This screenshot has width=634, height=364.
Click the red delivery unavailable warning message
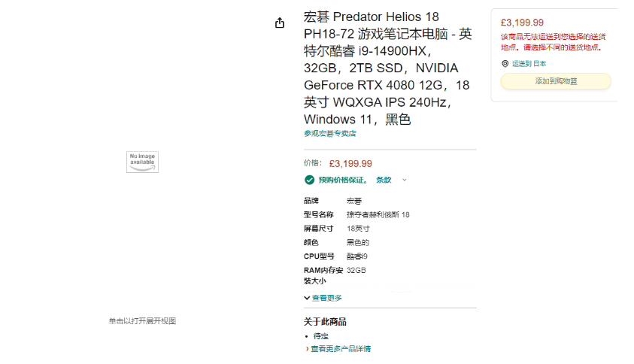[x=554, y=42]
